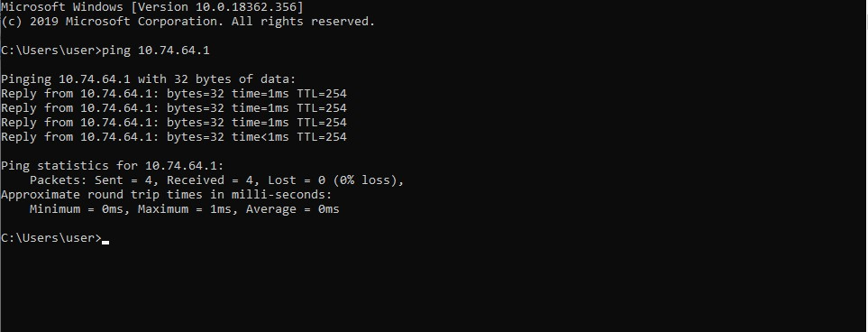Click the second ping reply line

pos(174,108)
